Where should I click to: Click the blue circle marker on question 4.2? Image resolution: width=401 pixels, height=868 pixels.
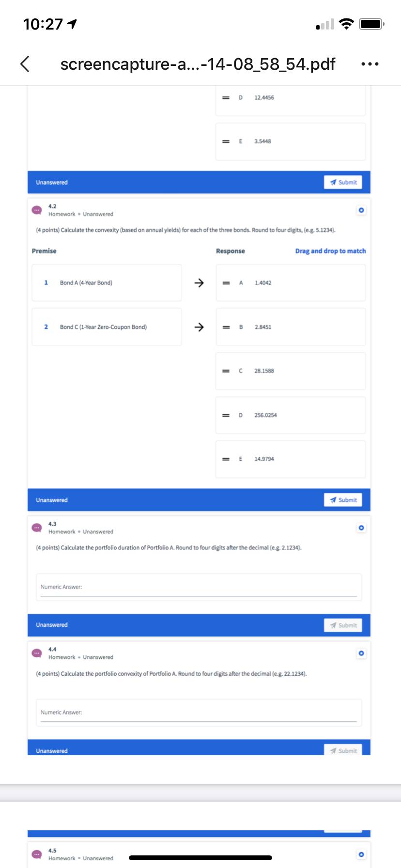(x=361, y=210)
